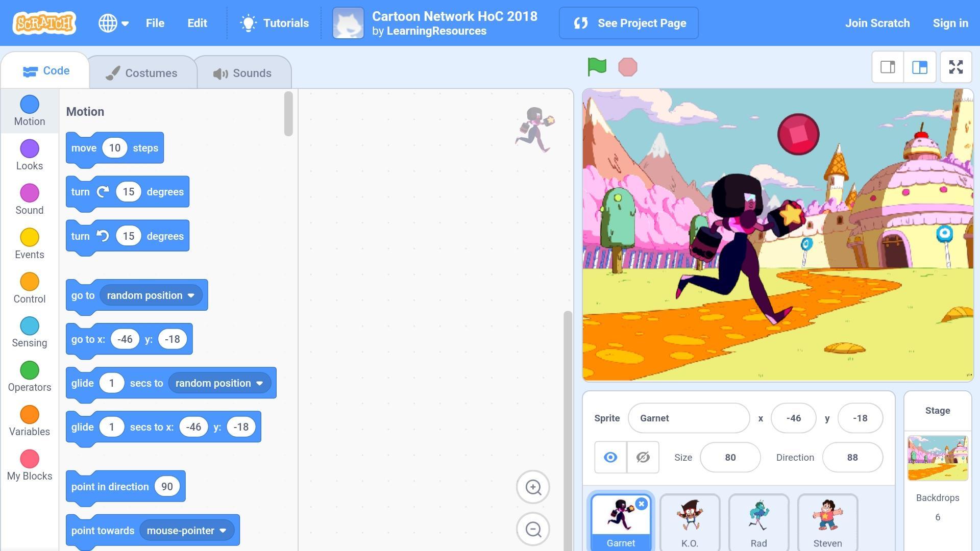Click the x position input field
Screen dimensions: 980x551
[794, 418]
